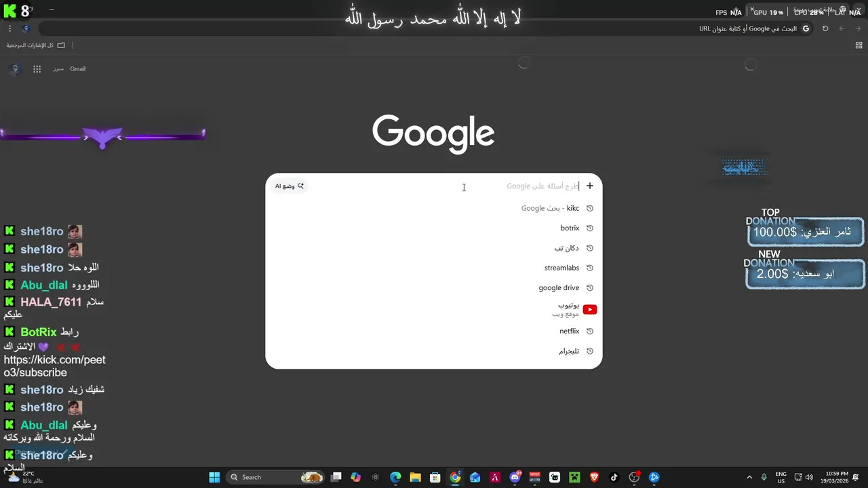868x488 pixels.
Task: Switch to Google Chrome in the taskbar
Action: tap(455, 477)
